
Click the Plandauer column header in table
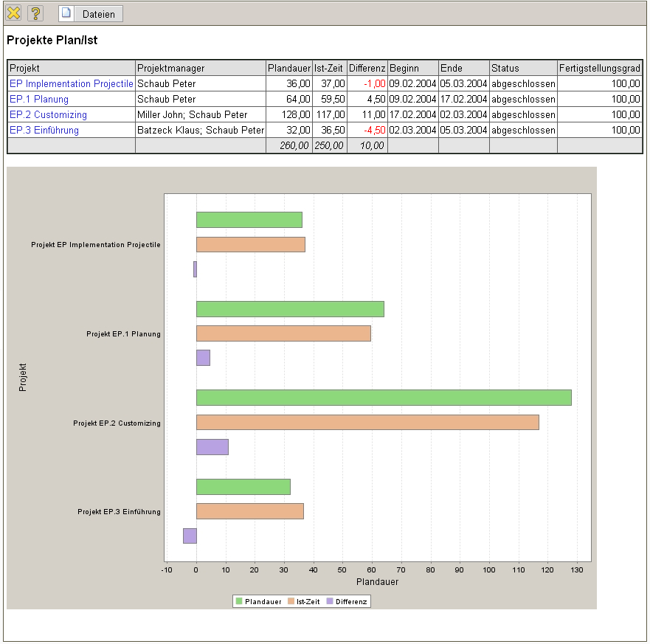(288, 69)
